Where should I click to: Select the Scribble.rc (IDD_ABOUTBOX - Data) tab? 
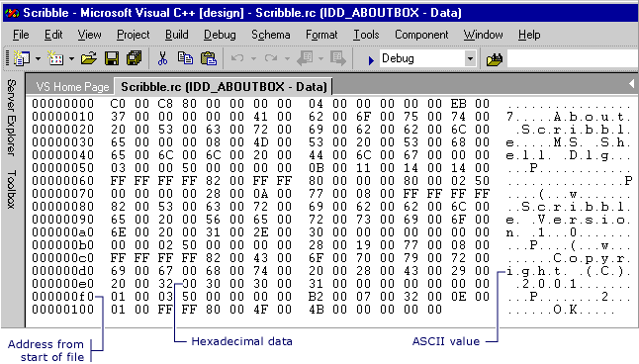point(224,86)
